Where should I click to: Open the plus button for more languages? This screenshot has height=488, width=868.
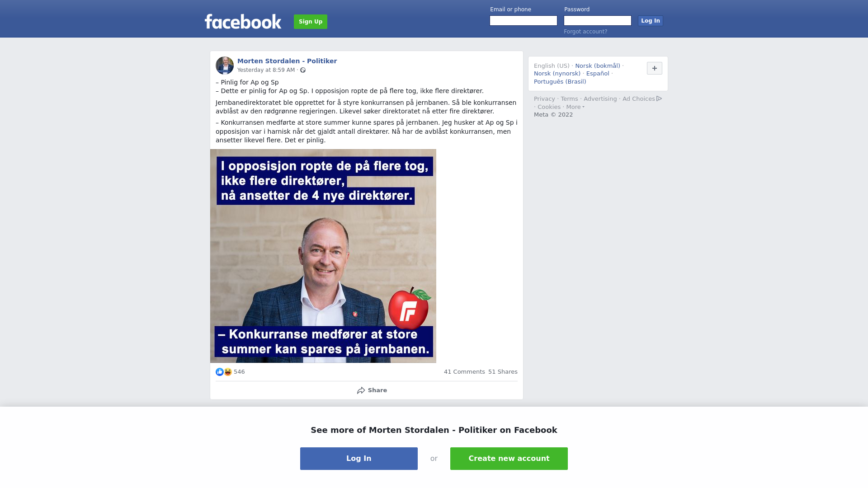(655, 68)
